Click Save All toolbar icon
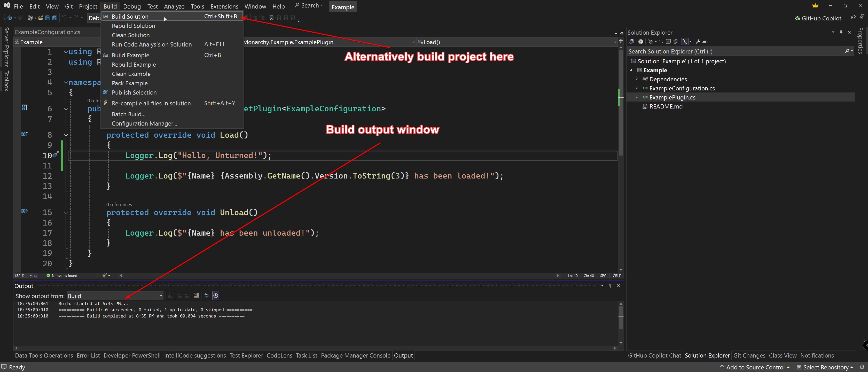 (54, 18)
